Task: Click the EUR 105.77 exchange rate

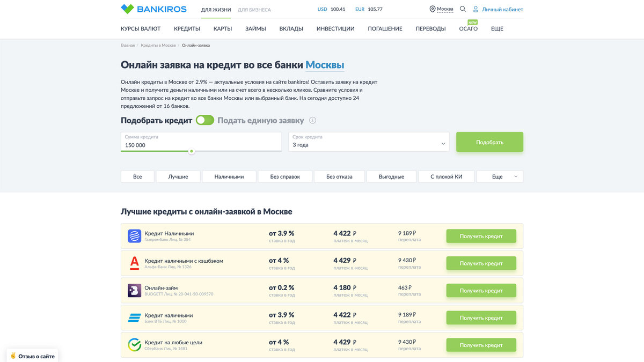Action: click(369, 9)
